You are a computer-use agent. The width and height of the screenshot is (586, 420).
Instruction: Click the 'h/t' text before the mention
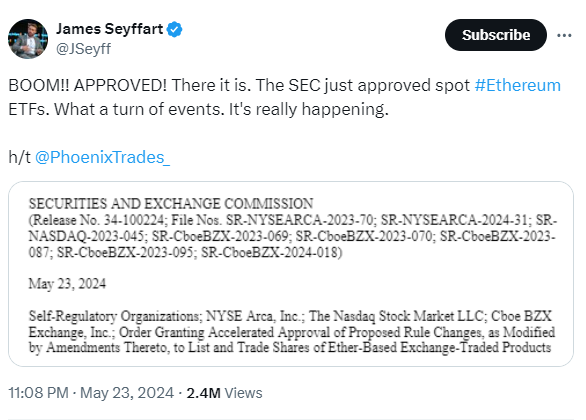click(x=19, y=157)
